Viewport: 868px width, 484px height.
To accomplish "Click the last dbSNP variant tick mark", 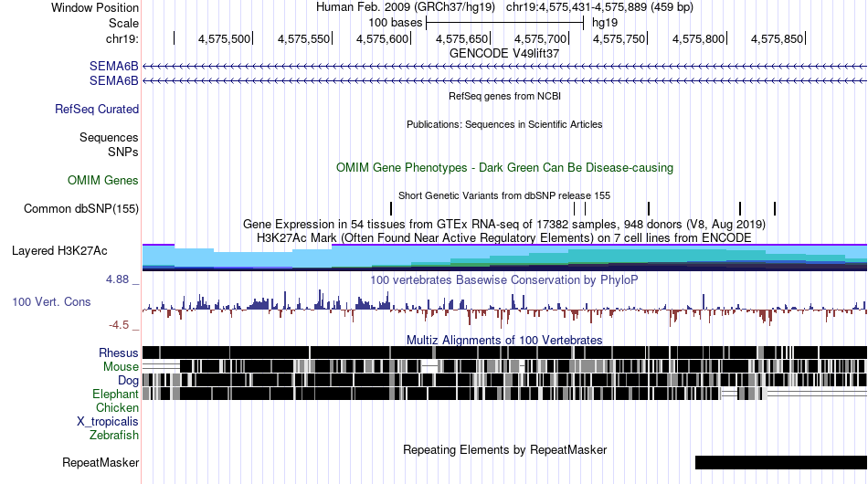I will [775, 208].
